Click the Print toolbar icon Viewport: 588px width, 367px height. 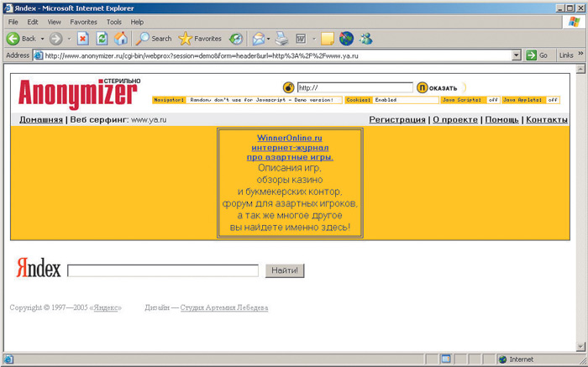282,39
